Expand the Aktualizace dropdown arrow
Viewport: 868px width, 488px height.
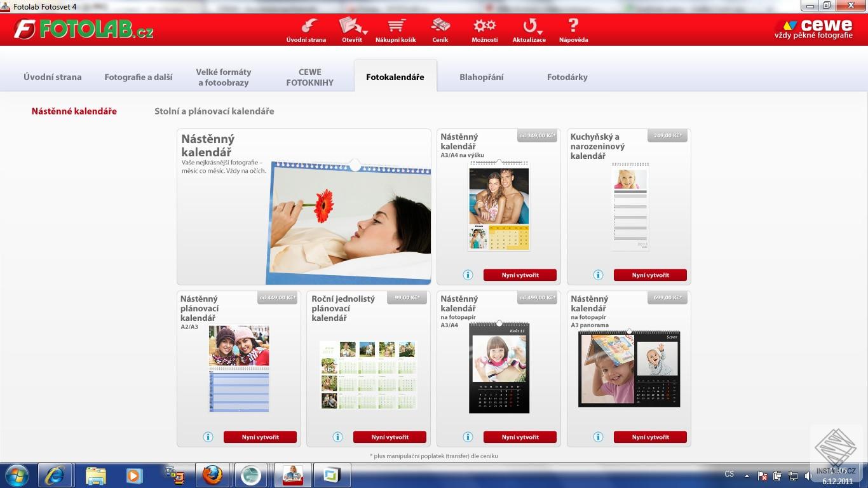[539, 32]
